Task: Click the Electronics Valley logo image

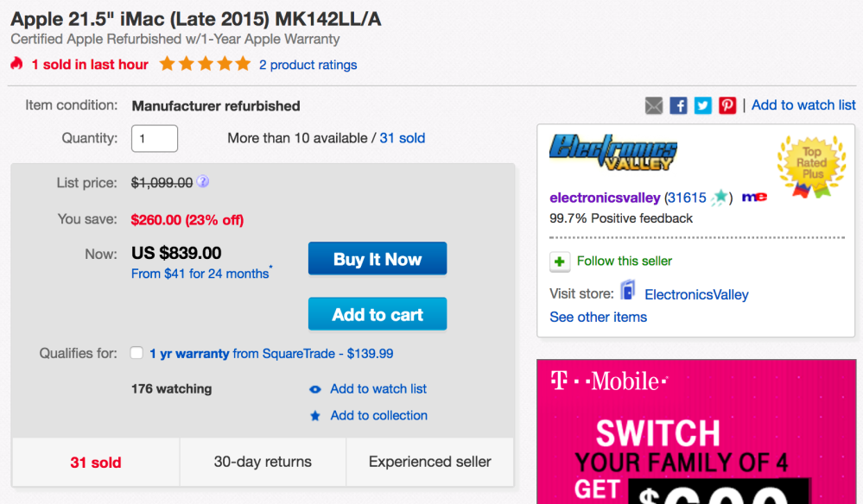Action: [613, 153]
